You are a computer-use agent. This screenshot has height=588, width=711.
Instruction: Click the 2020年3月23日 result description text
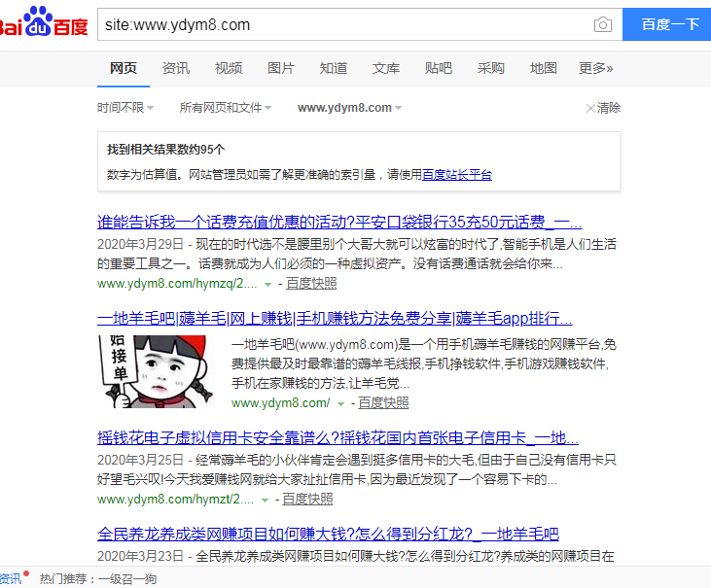click(x=356, y=556)
